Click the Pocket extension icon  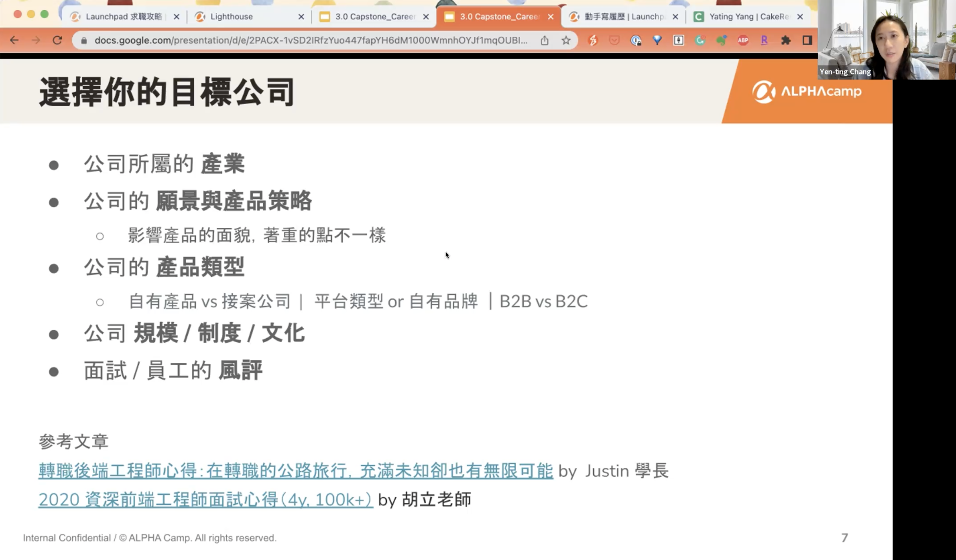pyautogui.click(x=614, y=40)
